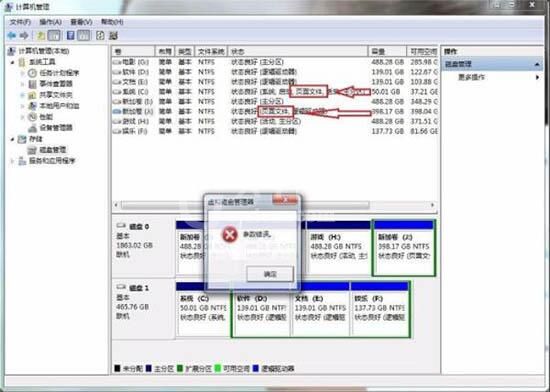The height and width of the screenshot is (392, 550).
Task: Sort by the 类型 column header
Action: [x=185, y=52]
